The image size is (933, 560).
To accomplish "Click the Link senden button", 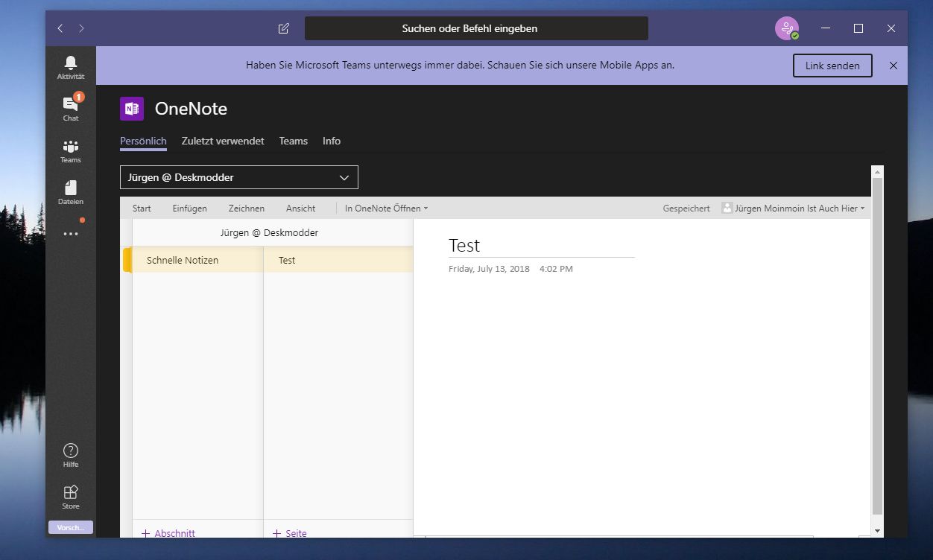I will pos(832,66).
